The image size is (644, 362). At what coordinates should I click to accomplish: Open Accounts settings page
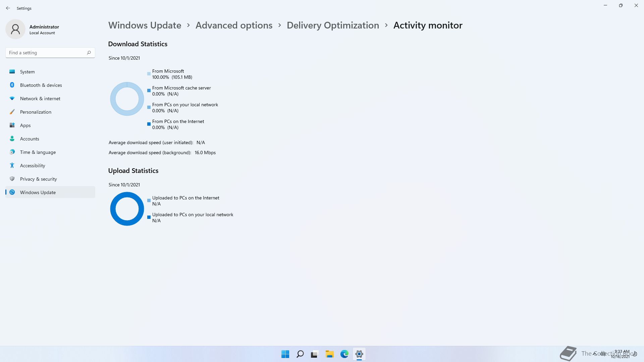click(50, 139)
